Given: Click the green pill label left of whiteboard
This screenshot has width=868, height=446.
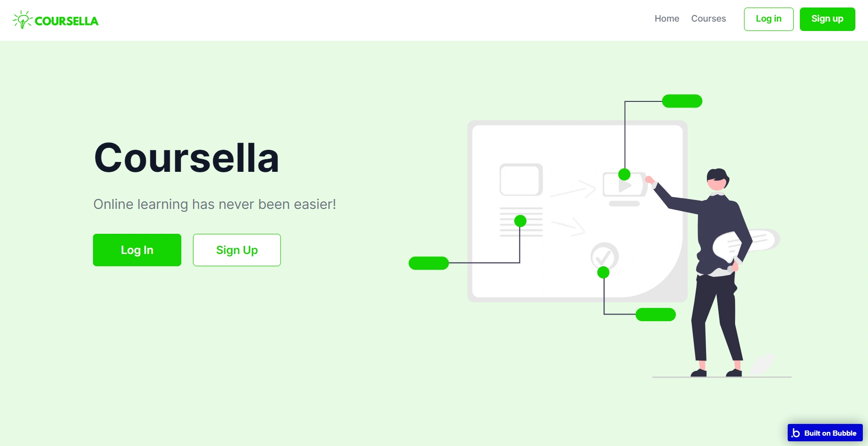Looking at the screenshot, I should pos(428,263).
